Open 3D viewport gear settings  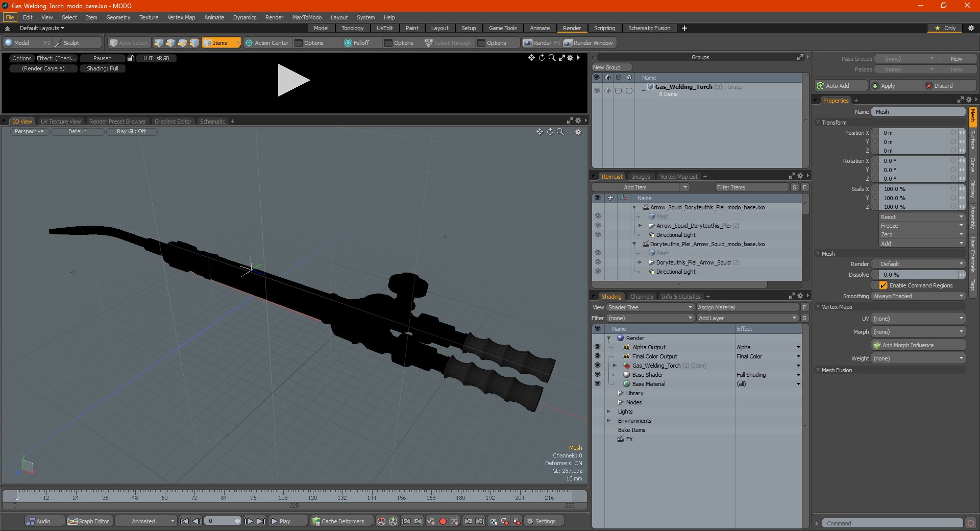coord(578,132)
